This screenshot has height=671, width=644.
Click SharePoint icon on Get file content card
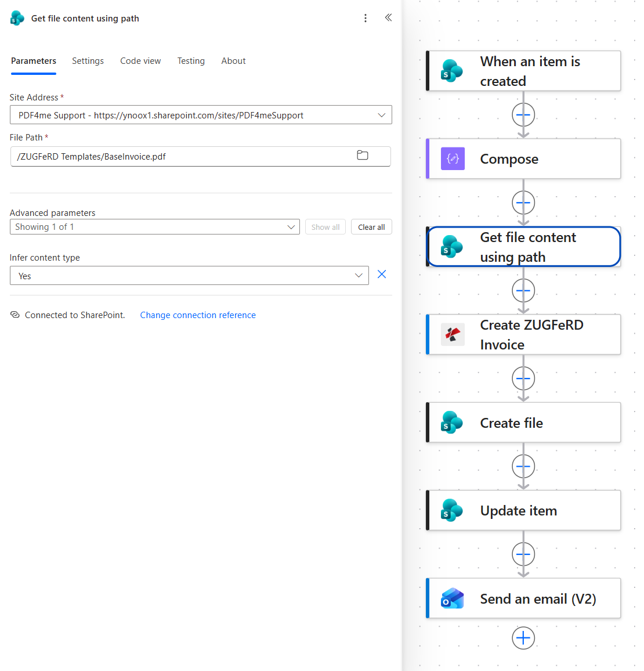click(451, 247)
